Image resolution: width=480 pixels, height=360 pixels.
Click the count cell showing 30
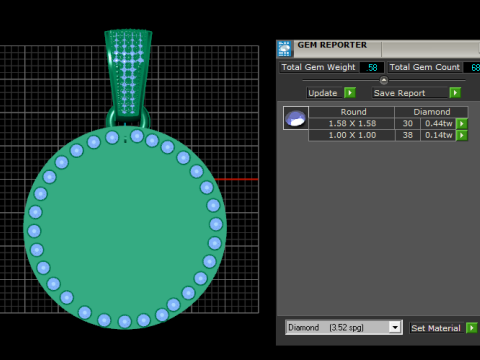pos(408,124)
